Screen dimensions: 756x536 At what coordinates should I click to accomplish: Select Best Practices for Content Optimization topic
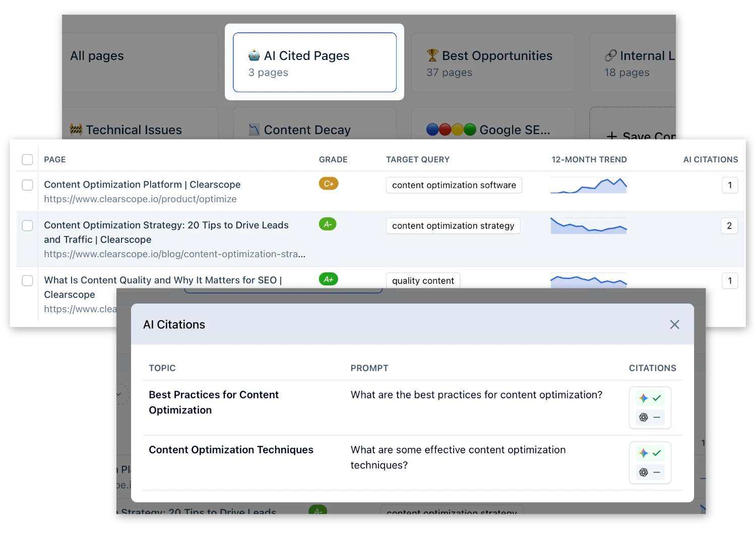point(214,402)
